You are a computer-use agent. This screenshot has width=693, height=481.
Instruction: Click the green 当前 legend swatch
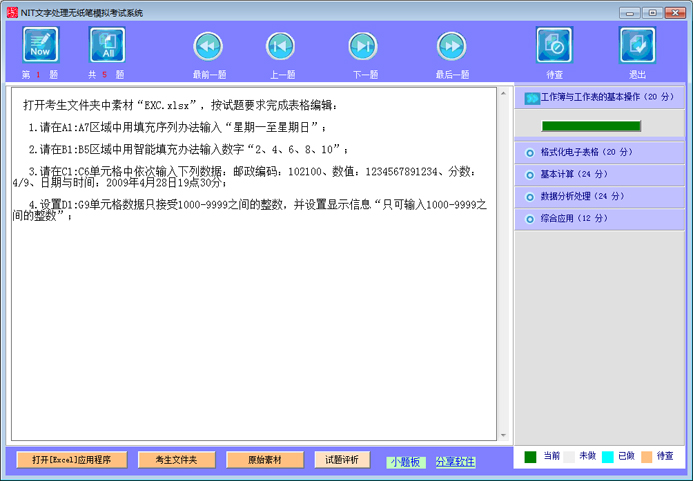click(530, 457)
